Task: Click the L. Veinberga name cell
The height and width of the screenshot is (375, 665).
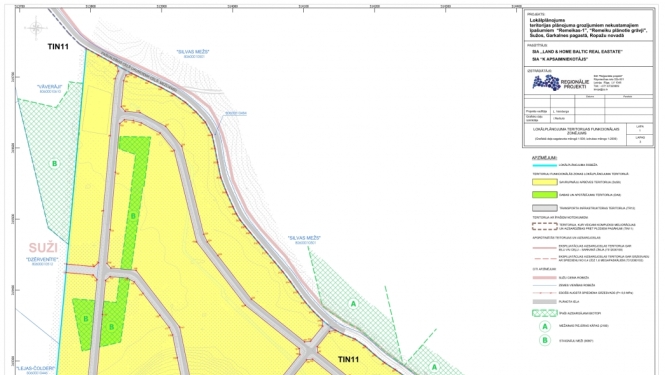Action: [x=562, y=111]
